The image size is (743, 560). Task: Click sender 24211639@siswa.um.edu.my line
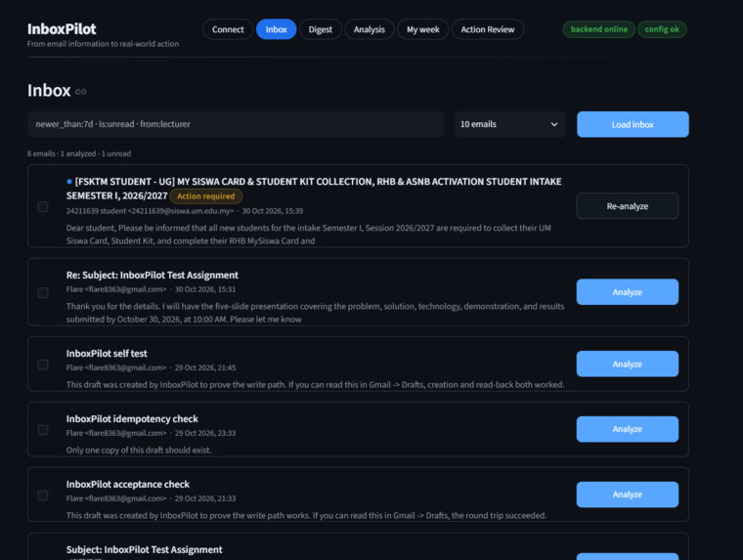click(185, 211)
